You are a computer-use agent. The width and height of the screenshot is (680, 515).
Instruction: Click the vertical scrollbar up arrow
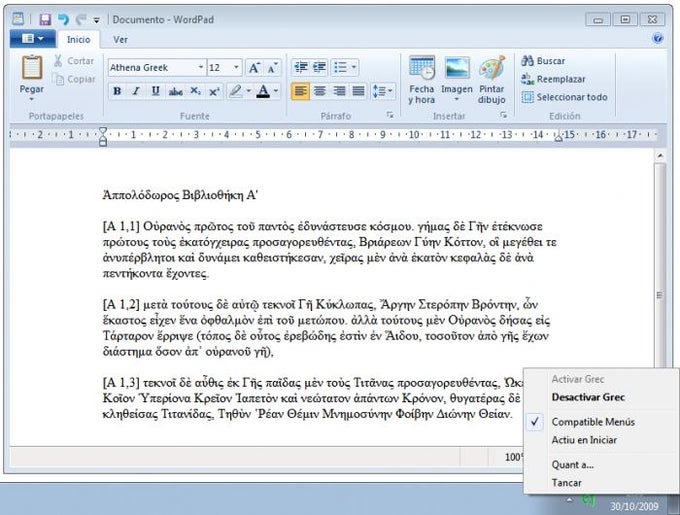point(660,155)
